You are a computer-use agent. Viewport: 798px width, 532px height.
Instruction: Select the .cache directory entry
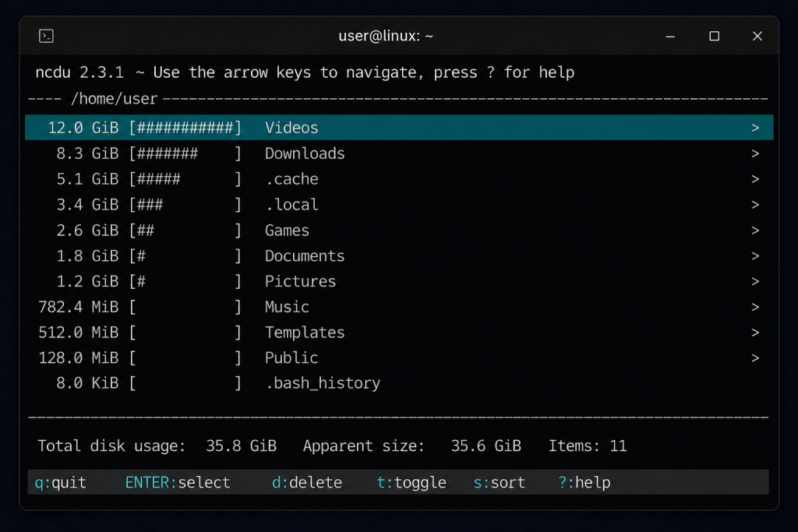(x=399, y=179)
